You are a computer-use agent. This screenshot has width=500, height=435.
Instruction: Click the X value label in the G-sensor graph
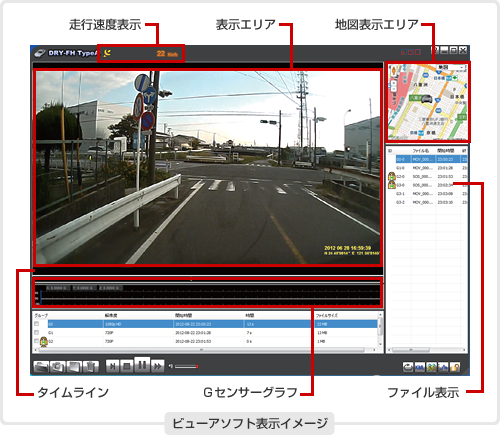(x=57, y=288)
